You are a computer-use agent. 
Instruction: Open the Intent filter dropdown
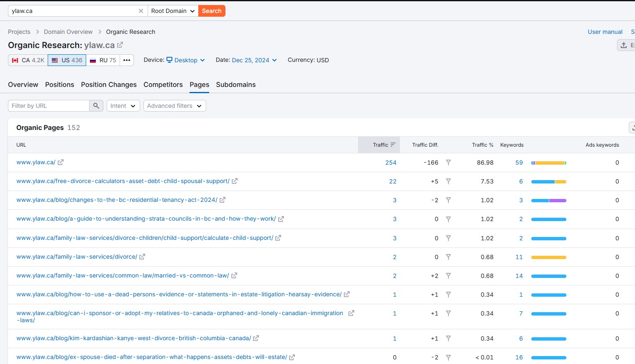123,106
